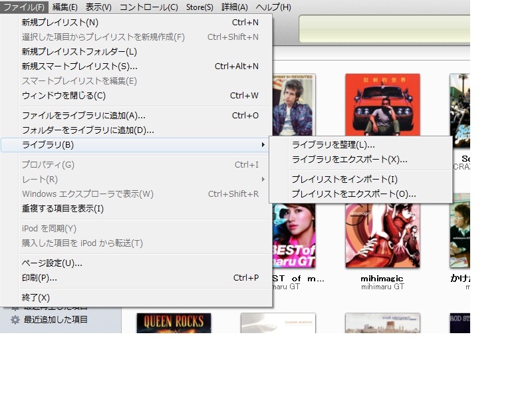
Task: Expand the レート(R) submenu arrow
Action: tap(263, 179)
